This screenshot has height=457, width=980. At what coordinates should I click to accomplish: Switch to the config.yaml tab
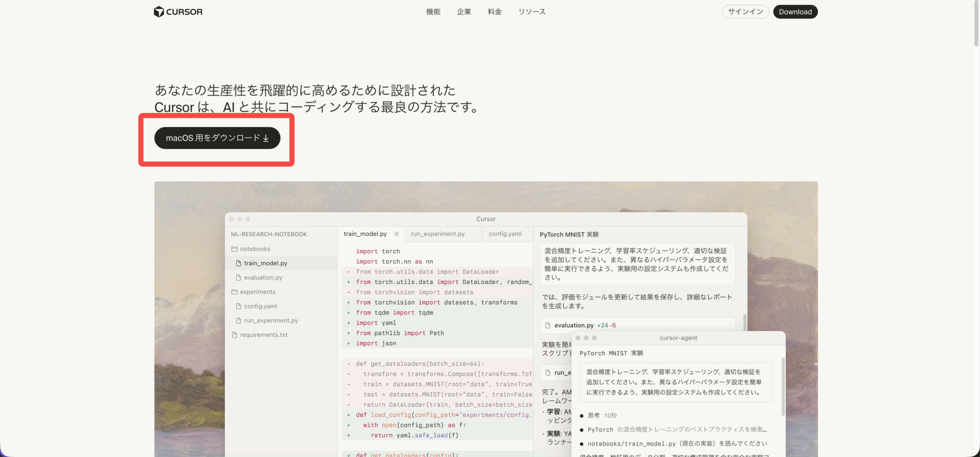coord(505,234)
